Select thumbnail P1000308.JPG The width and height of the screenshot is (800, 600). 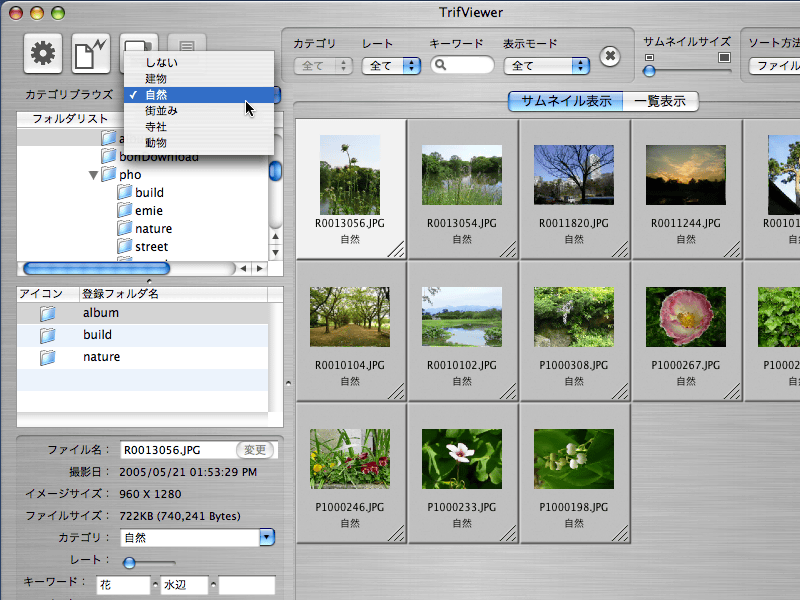click(x=574, y=332)
